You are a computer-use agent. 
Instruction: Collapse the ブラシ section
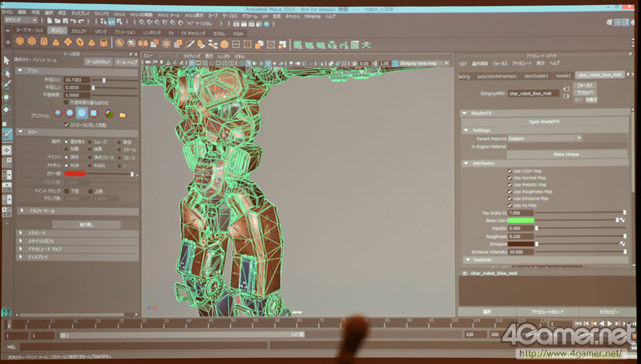pos(20,71)
